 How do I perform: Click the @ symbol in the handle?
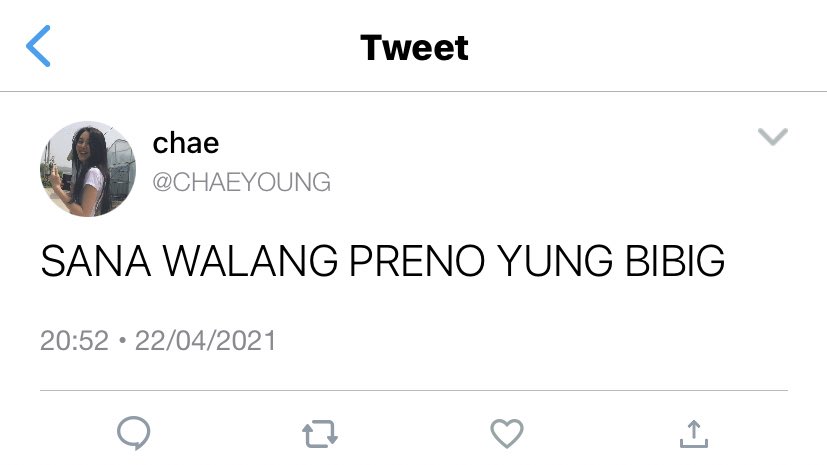[x=162, y=182]
